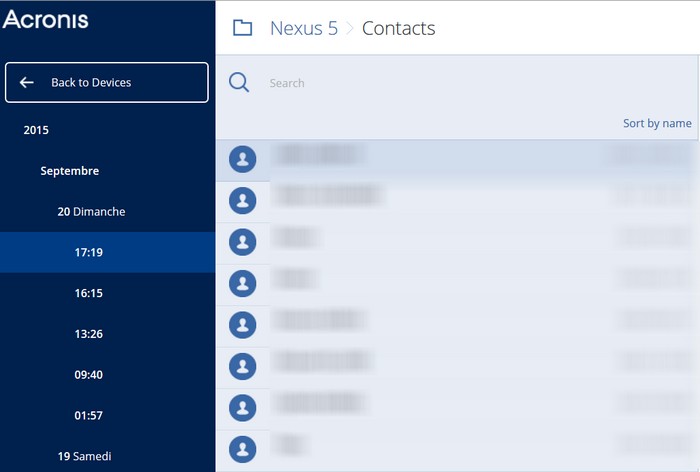Click the folder icon beside Nexus 5
The width and height of the screenshot is (700, 472).
click(x=242, y=28)
